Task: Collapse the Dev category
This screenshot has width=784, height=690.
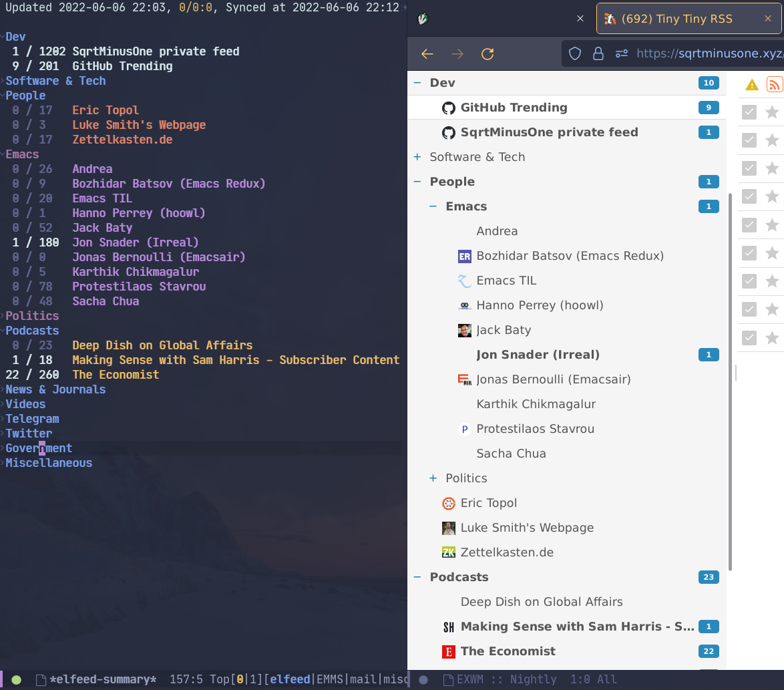Action: pyautogui.click(x=417, y=83)
